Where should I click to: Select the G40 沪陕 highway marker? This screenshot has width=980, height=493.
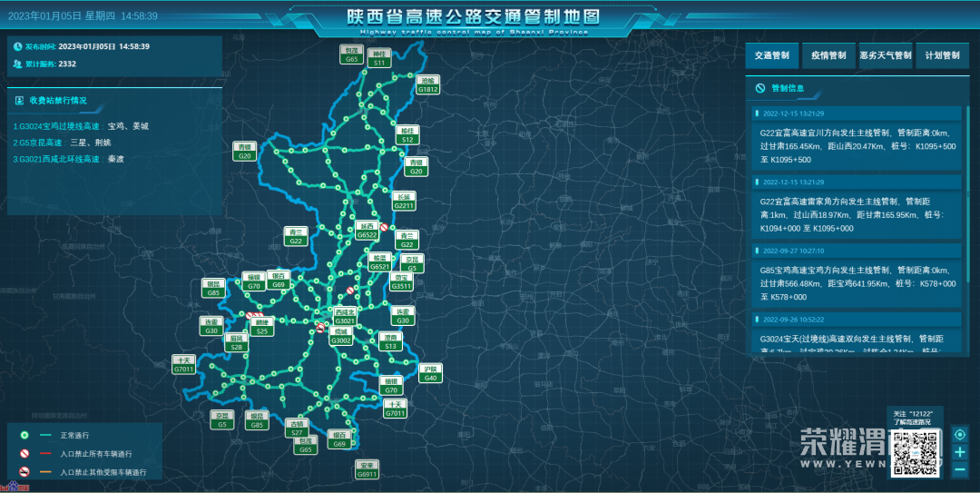pos(431,373)
